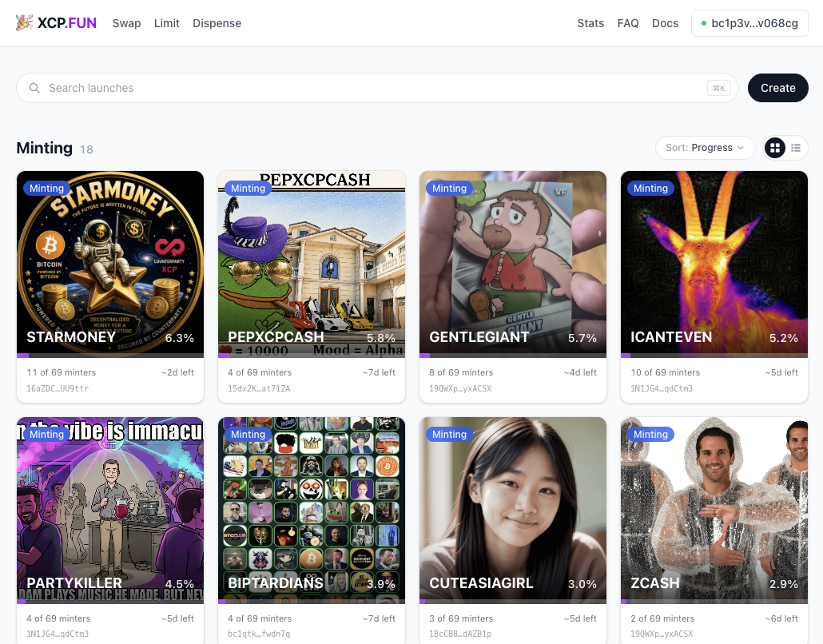Click the search magnifier icon
Viewport: 823px width, 644px height.
point(34,88)
